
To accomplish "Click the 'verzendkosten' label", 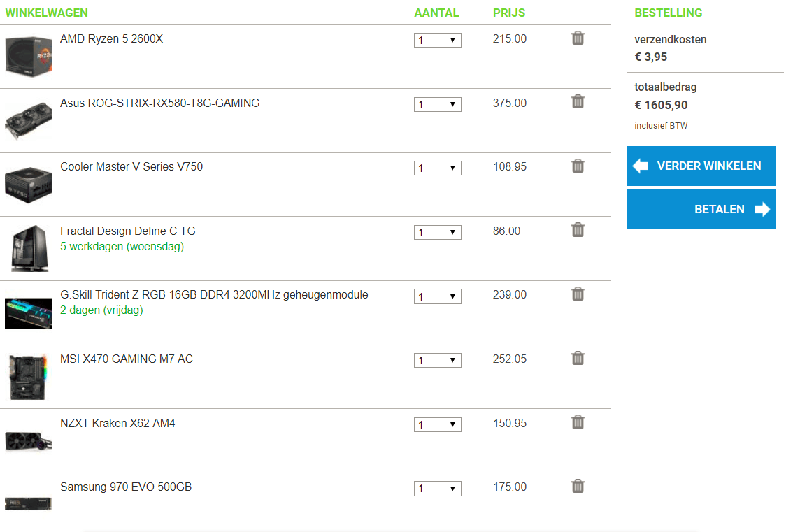I will (x=670, y=40).
